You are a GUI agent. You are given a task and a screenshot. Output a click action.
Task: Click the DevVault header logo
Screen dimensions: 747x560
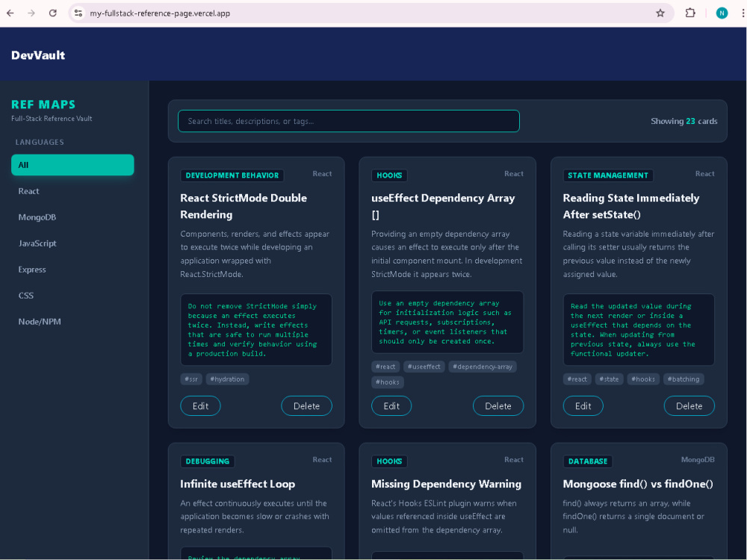tap(38, 55)
